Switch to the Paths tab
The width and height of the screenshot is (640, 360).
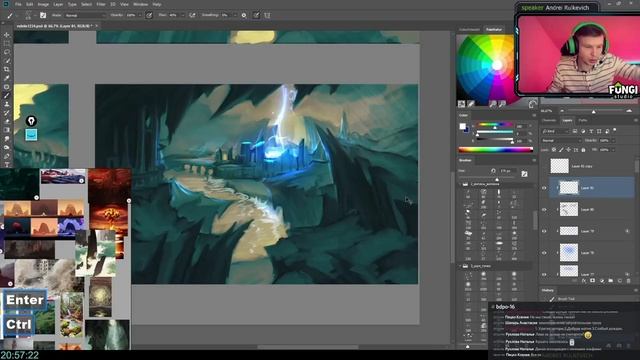583,120
